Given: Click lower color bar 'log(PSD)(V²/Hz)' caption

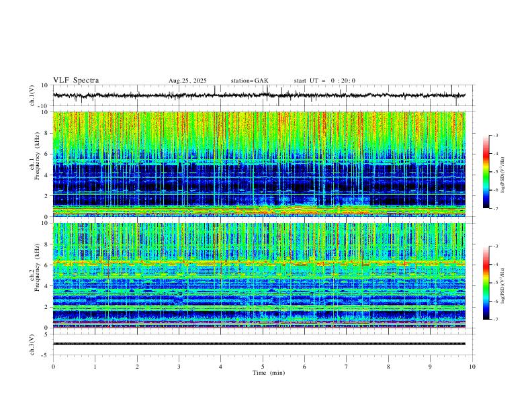Looking at the screenshot, I should tap(502, 285).
